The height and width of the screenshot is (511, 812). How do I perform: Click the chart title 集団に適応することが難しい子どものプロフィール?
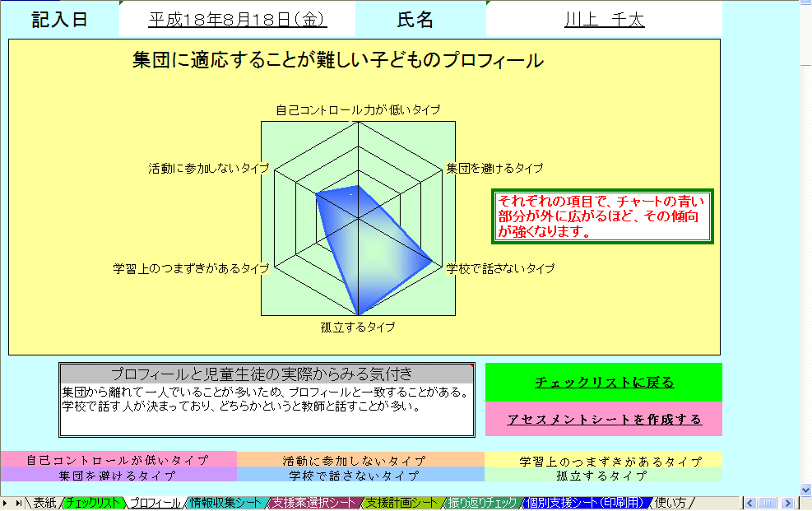[338, 60]
